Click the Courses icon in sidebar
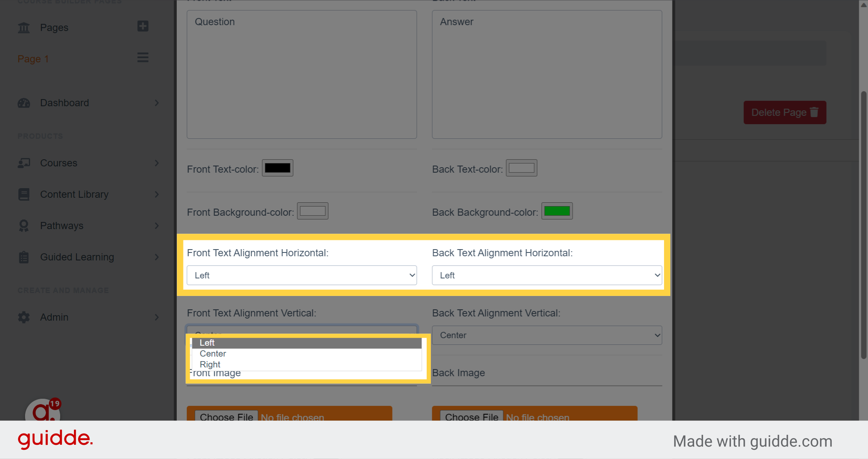The width and height of the screenshot is (868, 459). tap(25, 163)
